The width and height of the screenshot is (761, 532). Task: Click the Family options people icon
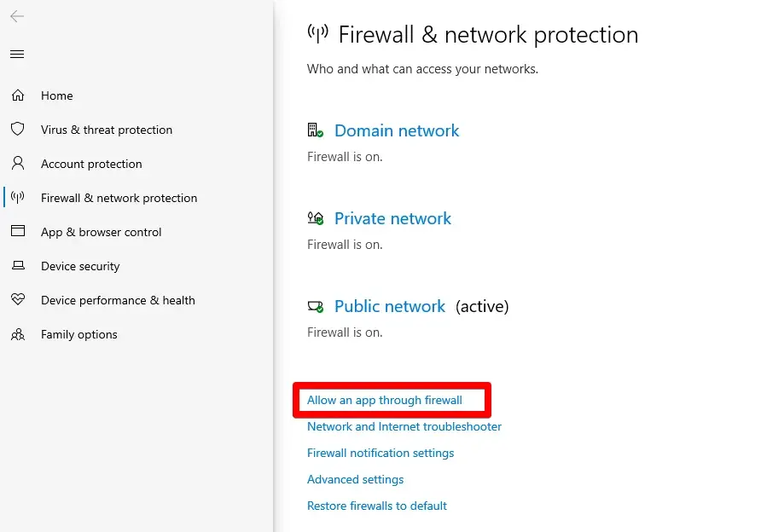pyautogui.click(x=17, y=334)
